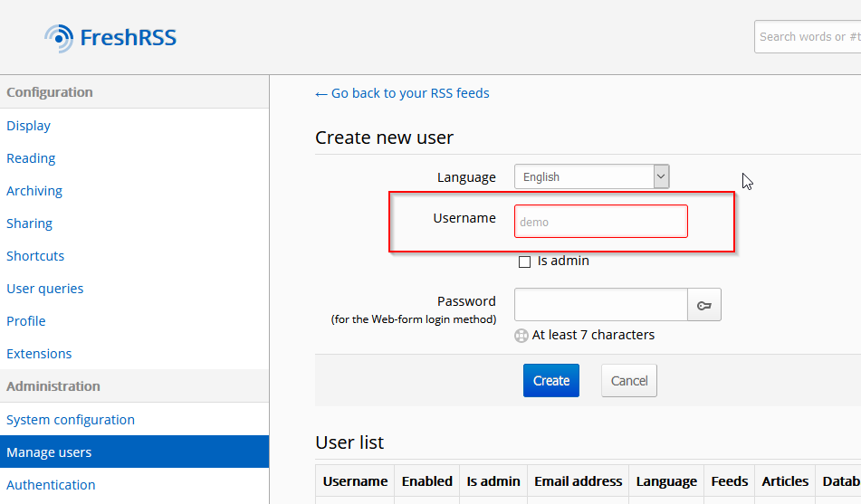Click the Email address column header
This screenshot has width=861, height=504.
coord(579,481)
